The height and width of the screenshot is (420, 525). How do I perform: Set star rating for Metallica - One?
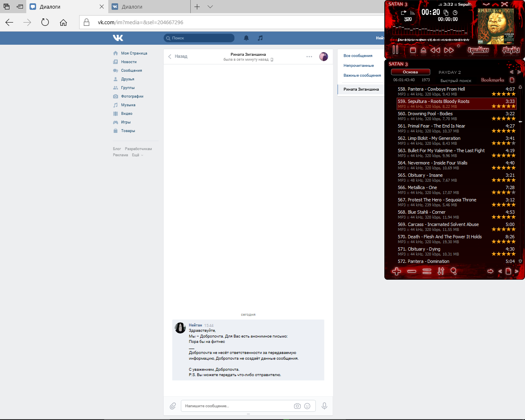[x=504, y=192]
